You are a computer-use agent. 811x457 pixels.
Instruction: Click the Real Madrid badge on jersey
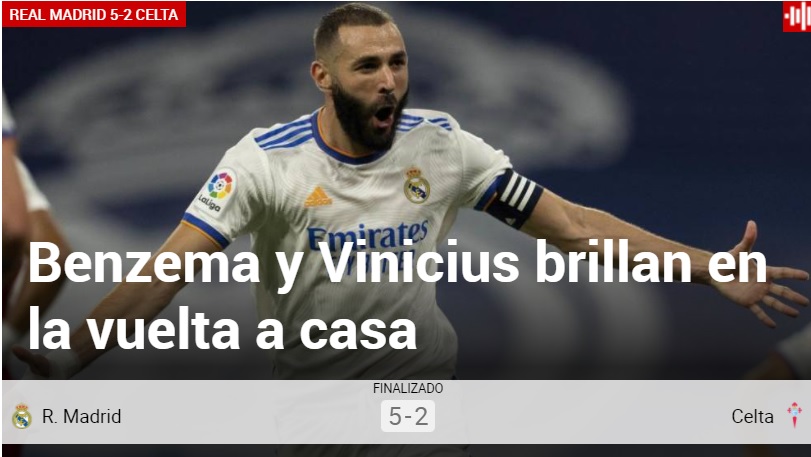tap(417, 185)
